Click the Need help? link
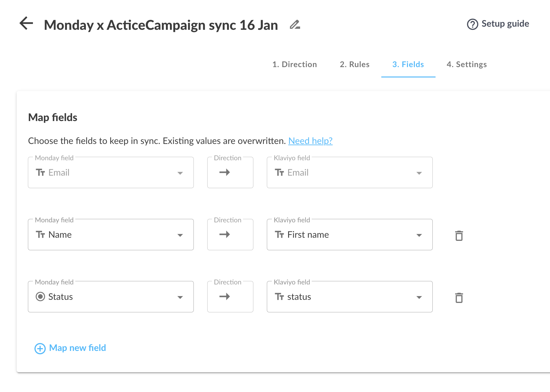The height and width of the screenshot is (392, 550). tap(310, 141)
